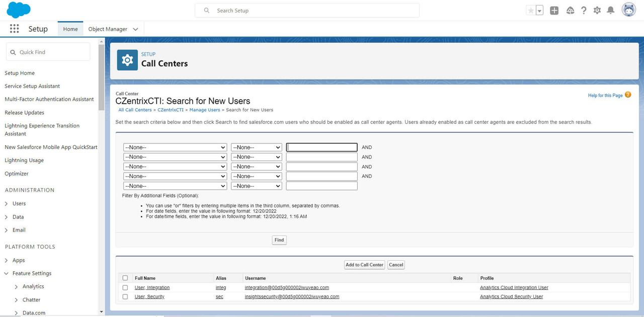Open the Help for this Page link
Image resolution: width=644 pixels, height=317 pixels.
tap(605, 96)
